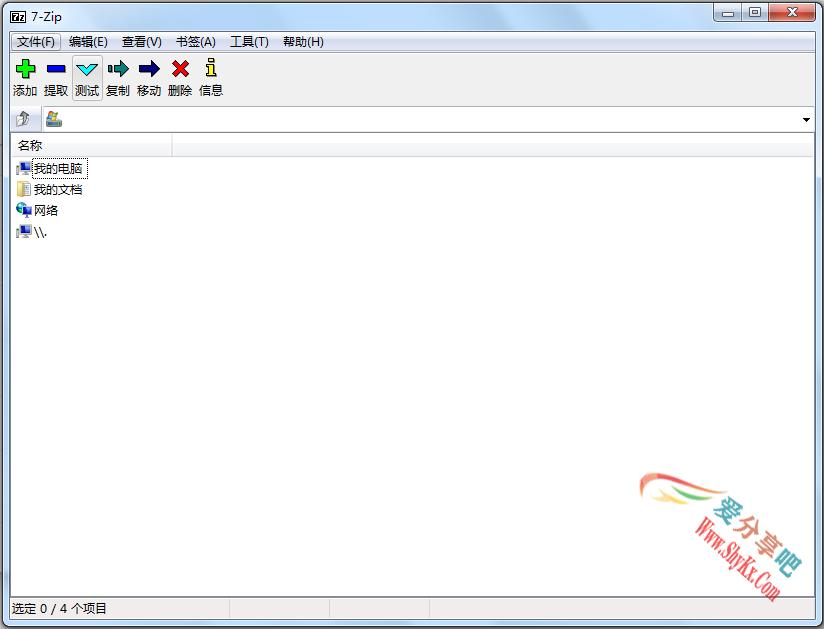Expand the address bar path dropdown
The height and width of the screenshot is (629, 824).
coord(806,120)
